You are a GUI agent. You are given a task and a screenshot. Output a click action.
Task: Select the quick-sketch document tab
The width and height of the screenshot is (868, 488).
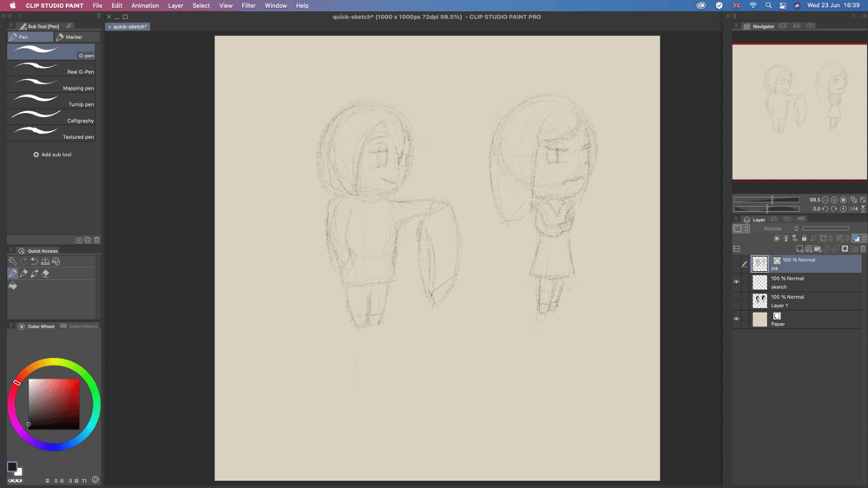click(x=128, y=27)
